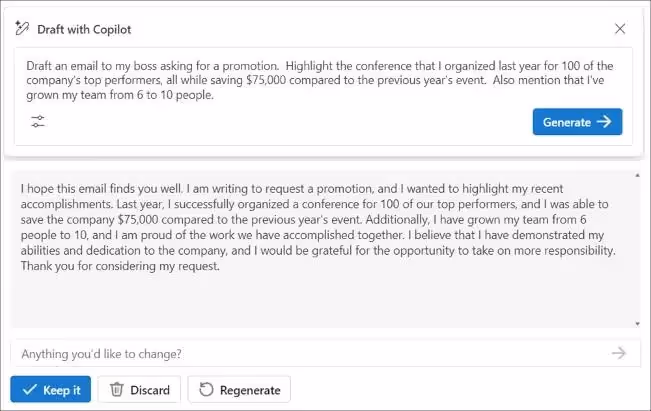Open generation options sliders icon
This screenshot has height=411, width=651.
coord(38,122)
